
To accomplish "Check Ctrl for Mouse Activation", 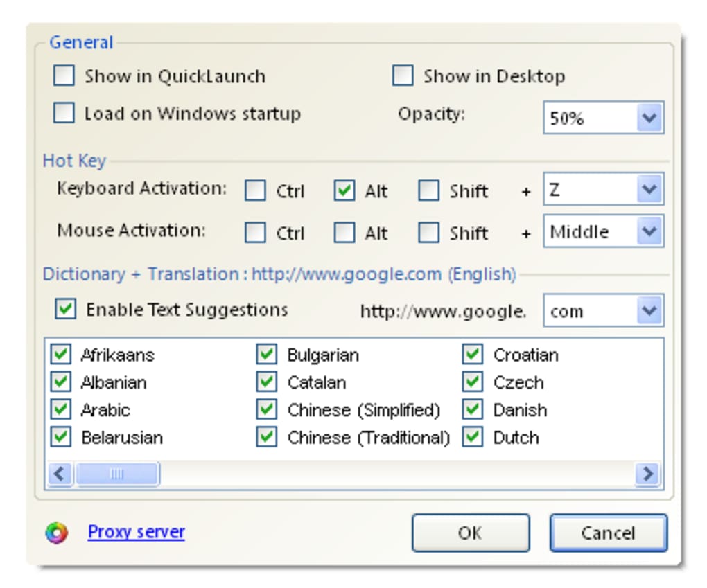I will (x=256, y=233).
